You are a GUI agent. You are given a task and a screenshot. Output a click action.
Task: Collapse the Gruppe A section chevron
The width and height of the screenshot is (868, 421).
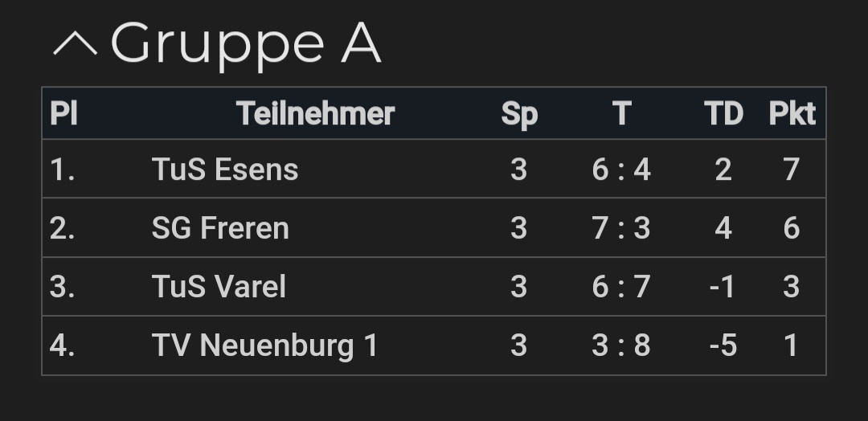pyautogui.click(x=76, y=43)
